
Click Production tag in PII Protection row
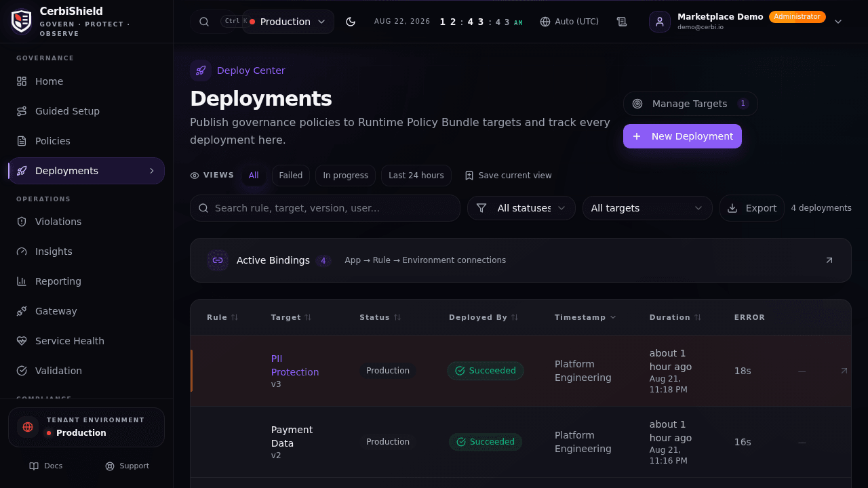click(388, 371)
